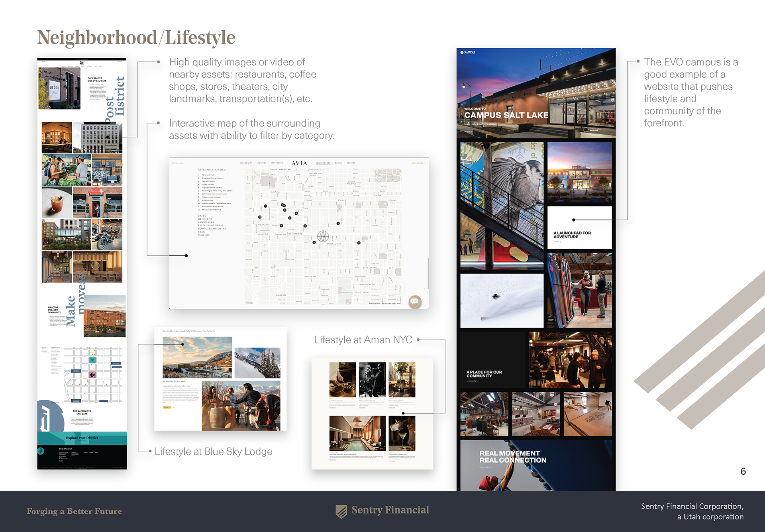
Task: Open the snowy pine trees photo in Blue Sky Lodge
Action: click(257, 363)
